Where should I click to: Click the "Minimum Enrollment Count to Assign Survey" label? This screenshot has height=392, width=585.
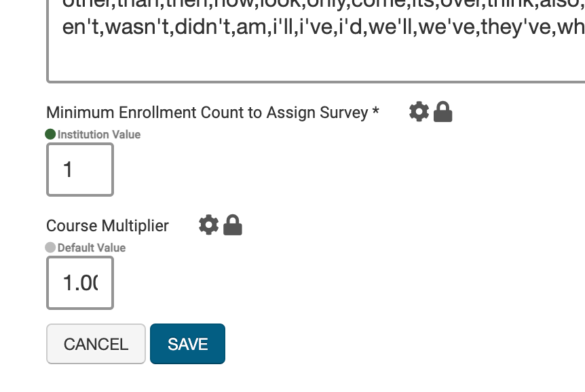[207, 113]
